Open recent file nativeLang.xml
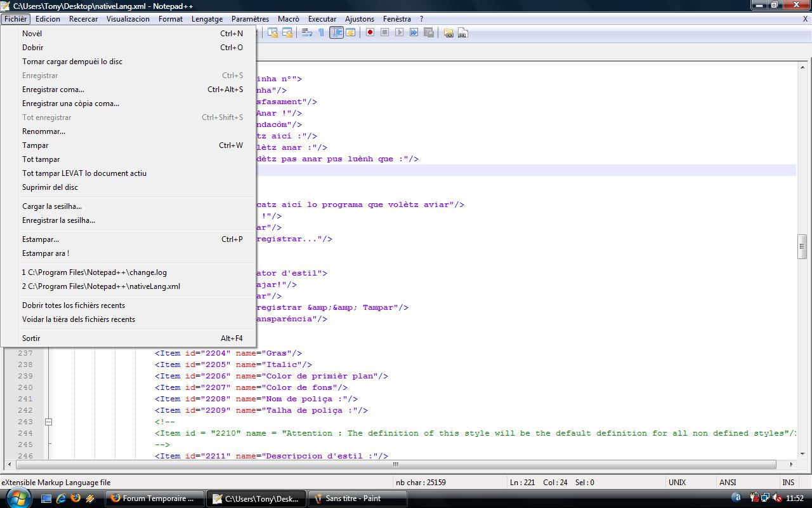The image size is (812, 508). pyautogui.click(x=129, y=286)
